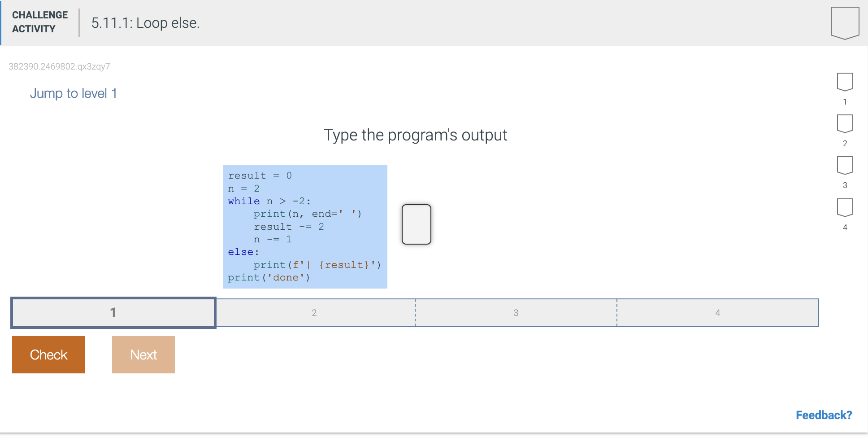This screenshot has width=868, height=438.
Task: Select the highlighted Python code block
Action: pos(305,226)
